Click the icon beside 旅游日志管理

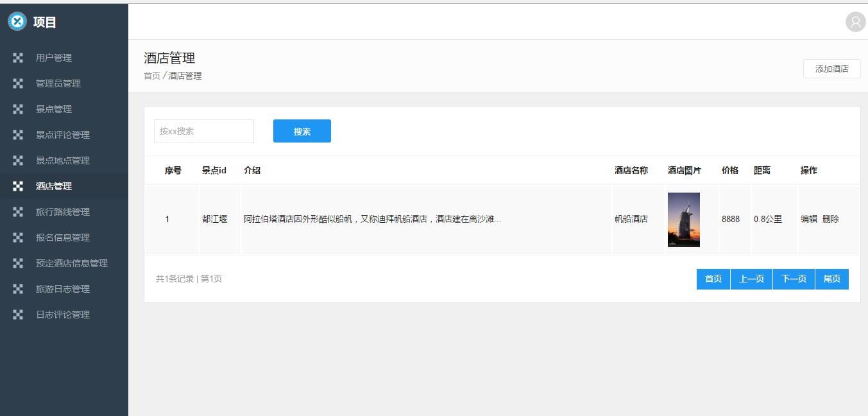tap(18, 289)
